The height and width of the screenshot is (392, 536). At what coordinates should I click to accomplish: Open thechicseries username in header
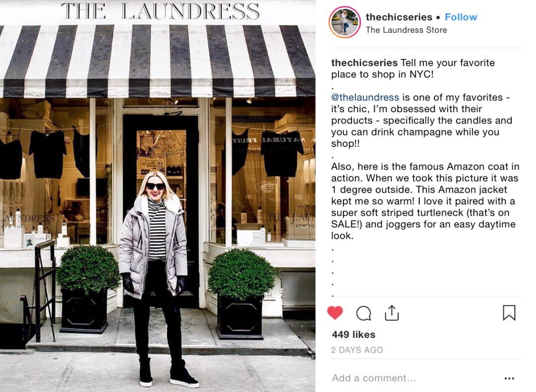399,17
